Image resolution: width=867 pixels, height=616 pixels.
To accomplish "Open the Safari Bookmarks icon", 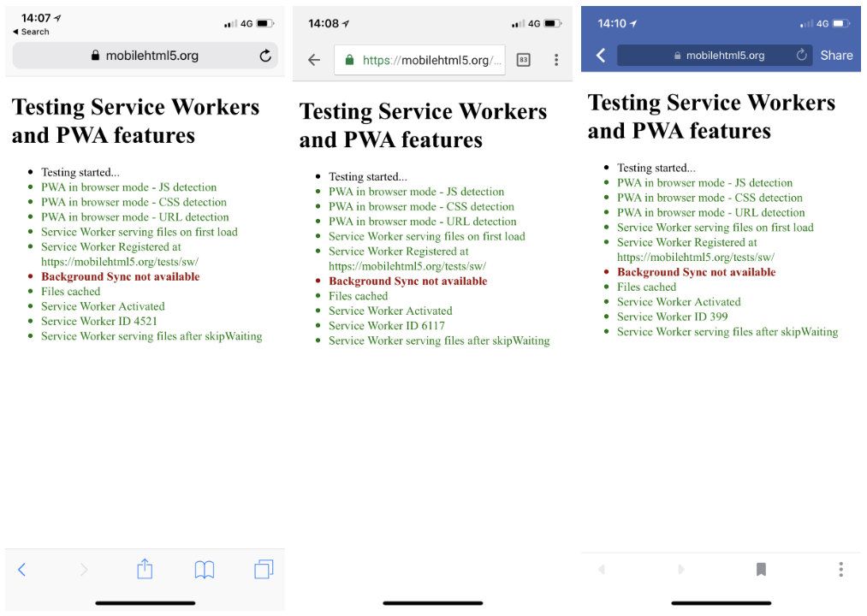I will tap(205, 569).
